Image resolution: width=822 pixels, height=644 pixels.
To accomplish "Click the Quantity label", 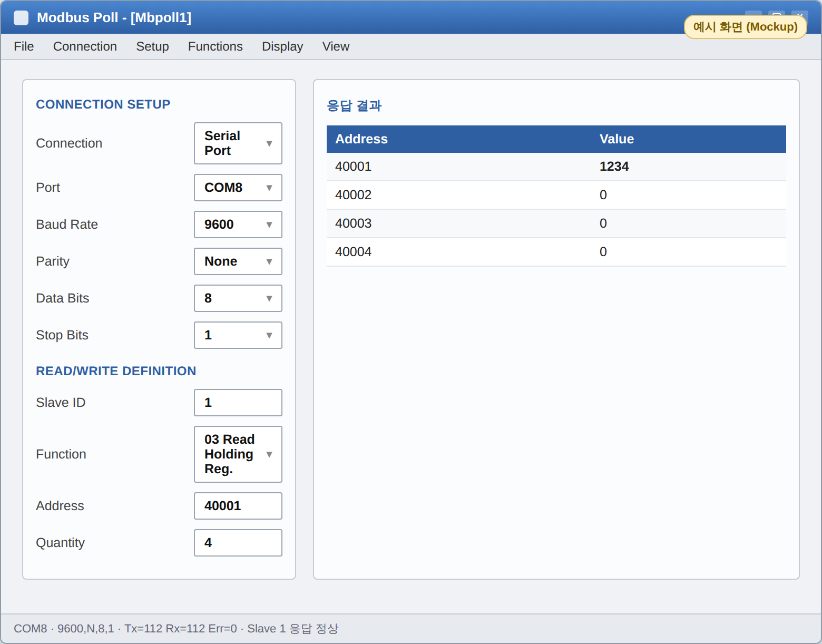I will (x=60, y=543).
